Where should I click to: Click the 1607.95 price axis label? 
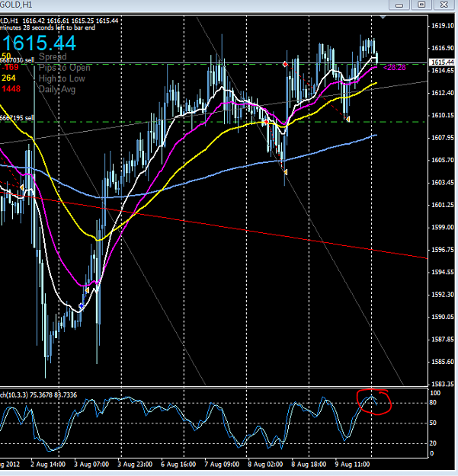[x=443, y=138]
